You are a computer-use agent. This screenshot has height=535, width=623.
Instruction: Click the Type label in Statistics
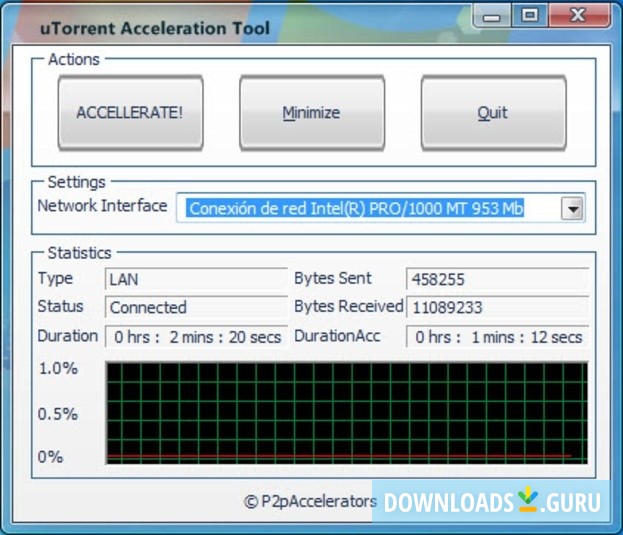[55, 278]
